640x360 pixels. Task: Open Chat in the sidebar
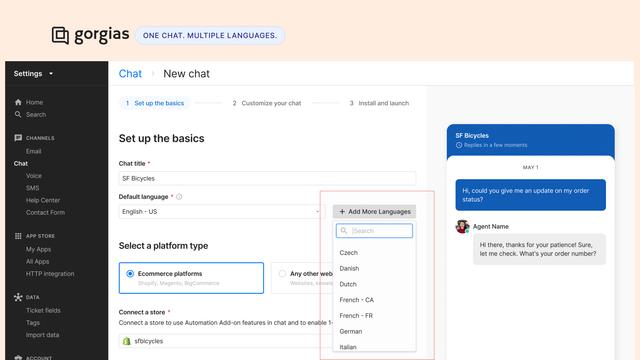click(x=20, y=163)
